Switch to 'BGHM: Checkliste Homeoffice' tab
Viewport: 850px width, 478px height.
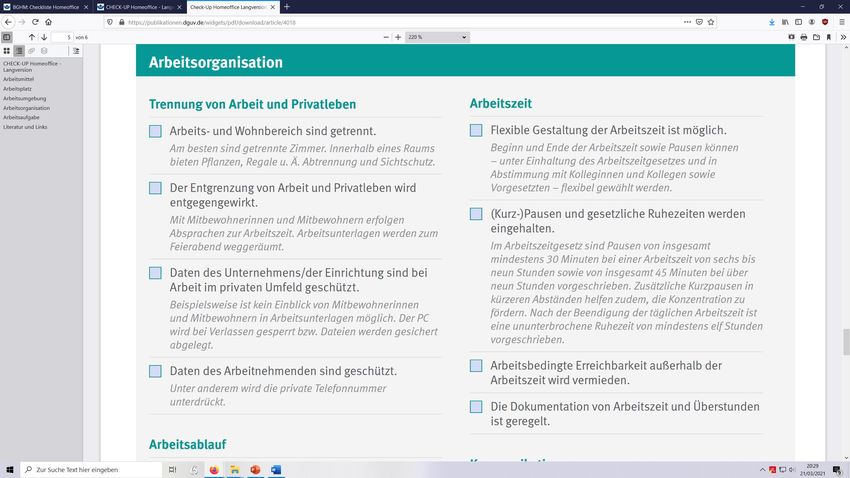(45, 6)
